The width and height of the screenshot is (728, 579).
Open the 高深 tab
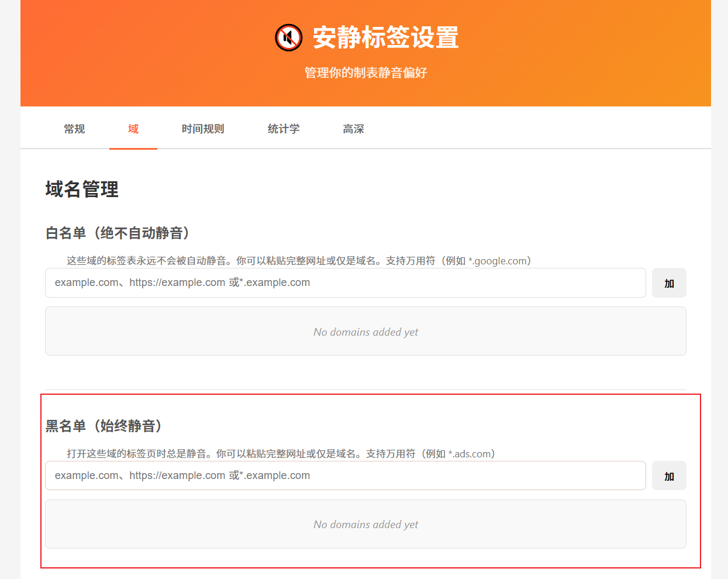tap(353, 129)
